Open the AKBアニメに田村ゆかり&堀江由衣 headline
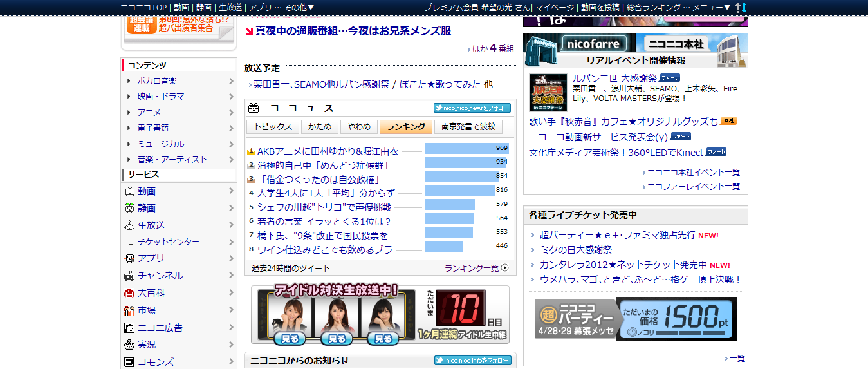The image size is (868, 369). coord(328,151)
